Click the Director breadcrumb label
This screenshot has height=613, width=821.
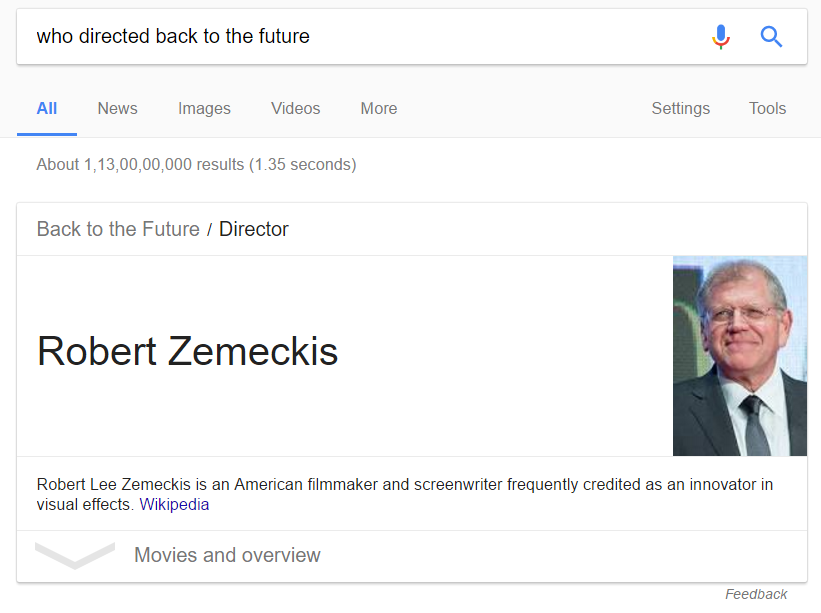253,229
